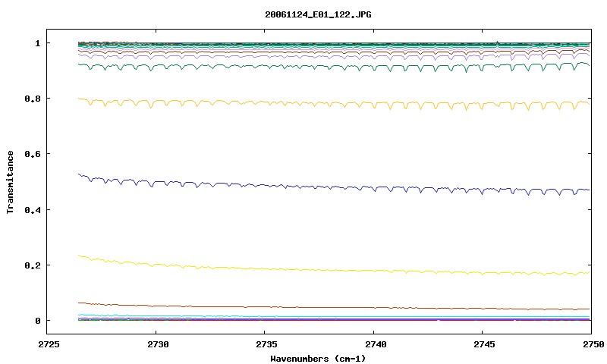Image resolution: width=607 pixels, height=364 pixels.
Task: Click the y-axis tick label 0.8
Action: point(33,99)
